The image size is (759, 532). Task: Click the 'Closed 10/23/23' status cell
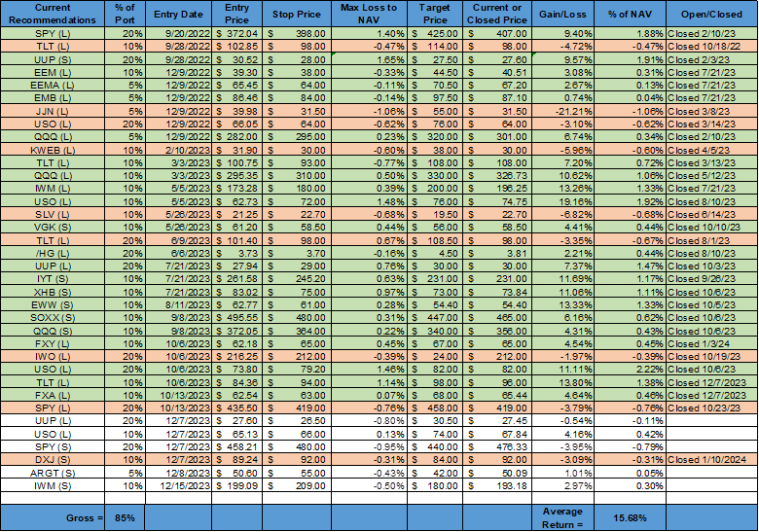pos(711,408)
